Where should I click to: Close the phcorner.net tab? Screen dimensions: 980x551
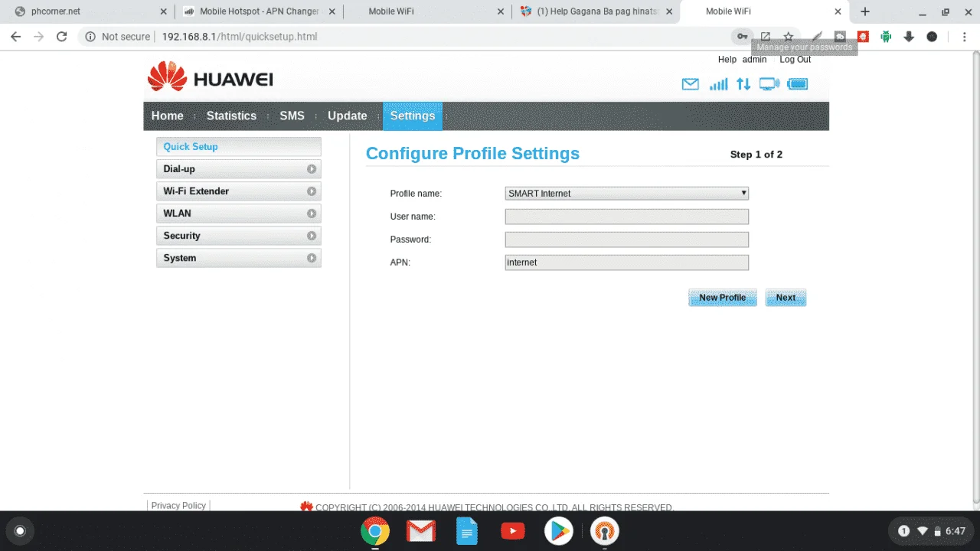pyautogui.click(x=163, y=11)
